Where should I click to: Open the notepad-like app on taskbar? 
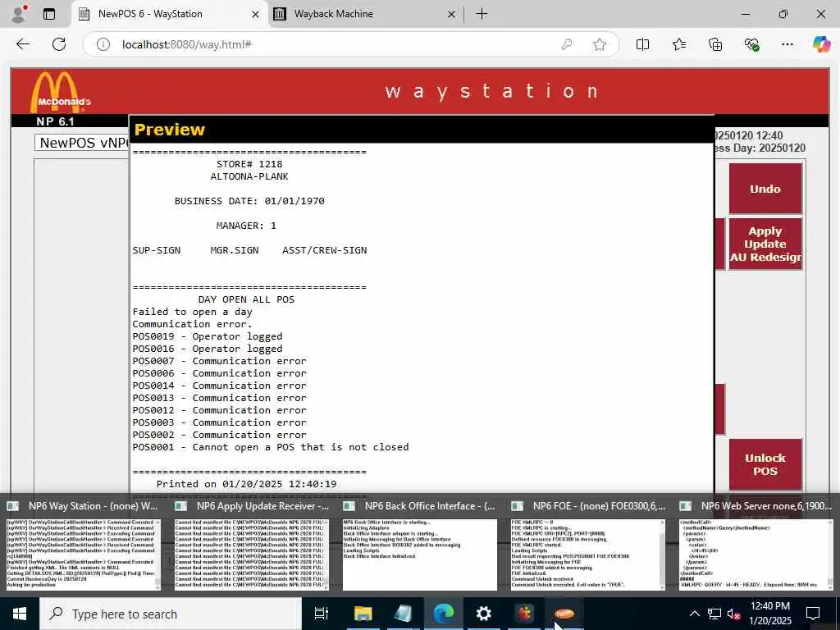[403, 614]
